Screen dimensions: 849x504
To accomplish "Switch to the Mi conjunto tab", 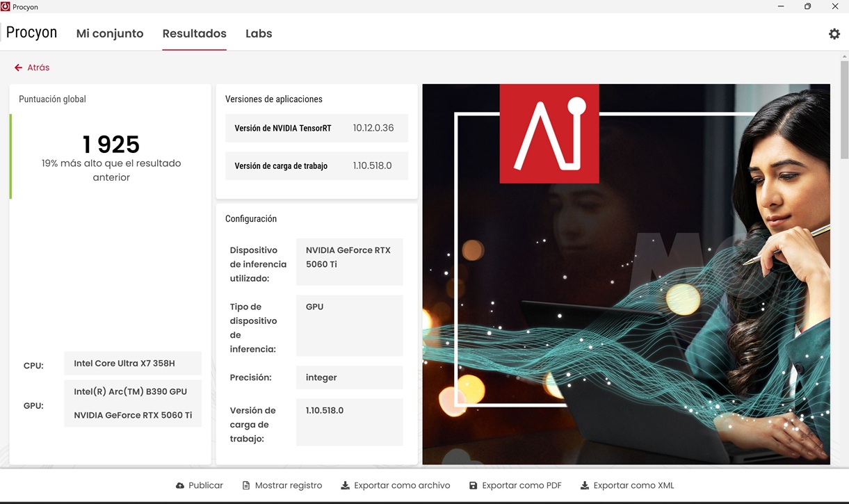I will [x=110, y=33].
